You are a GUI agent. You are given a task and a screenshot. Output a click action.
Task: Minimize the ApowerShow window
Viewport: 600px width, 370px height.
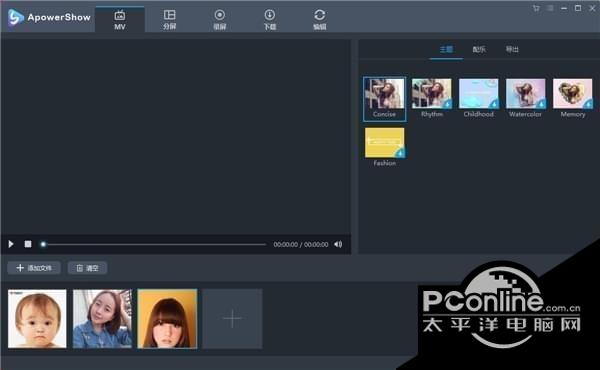564,8
